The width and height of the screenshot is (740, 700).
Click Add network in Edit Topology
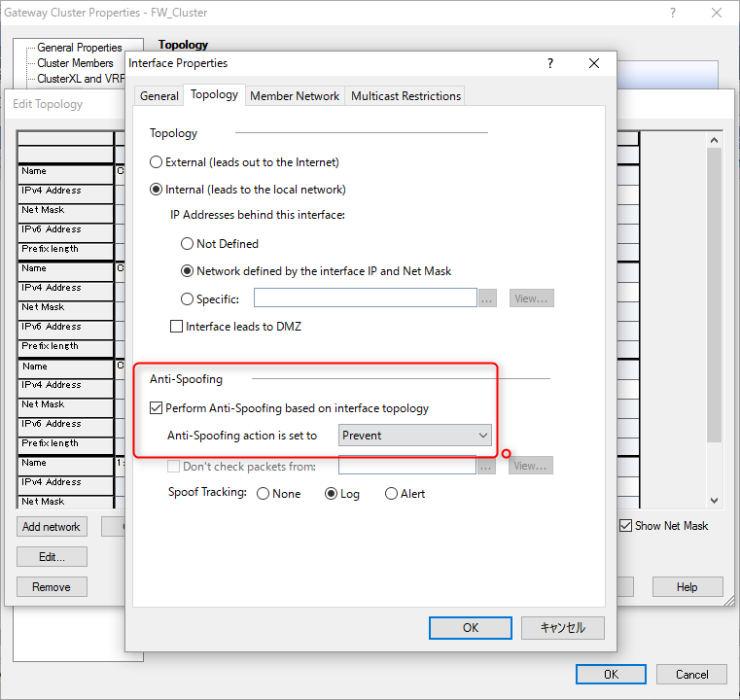[x=52, y=527]
